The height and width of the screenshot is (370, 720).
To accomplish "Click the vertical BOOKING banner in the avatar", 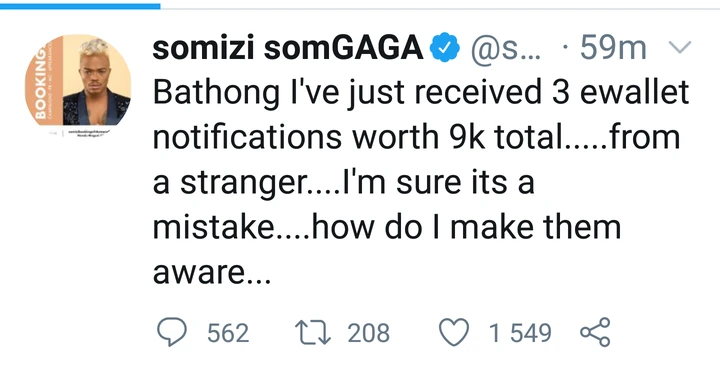I will coord(43,82).
